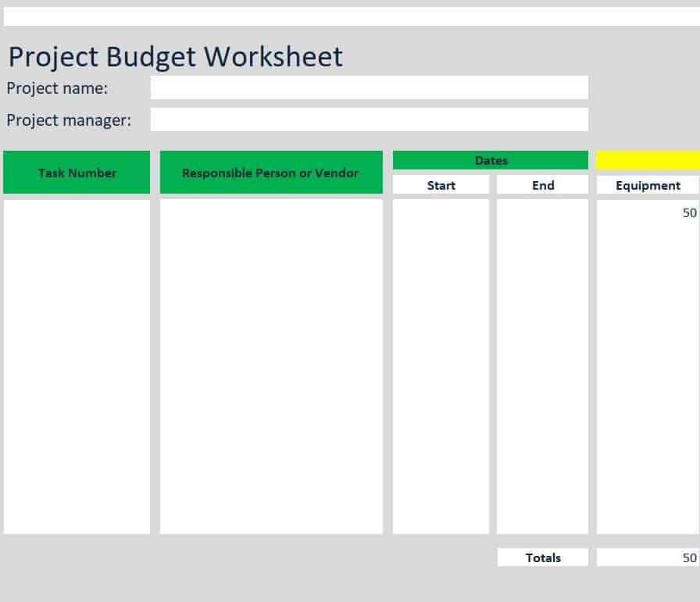
Task: Click the empty Start date entry area
Action: (x=441, y=367)
